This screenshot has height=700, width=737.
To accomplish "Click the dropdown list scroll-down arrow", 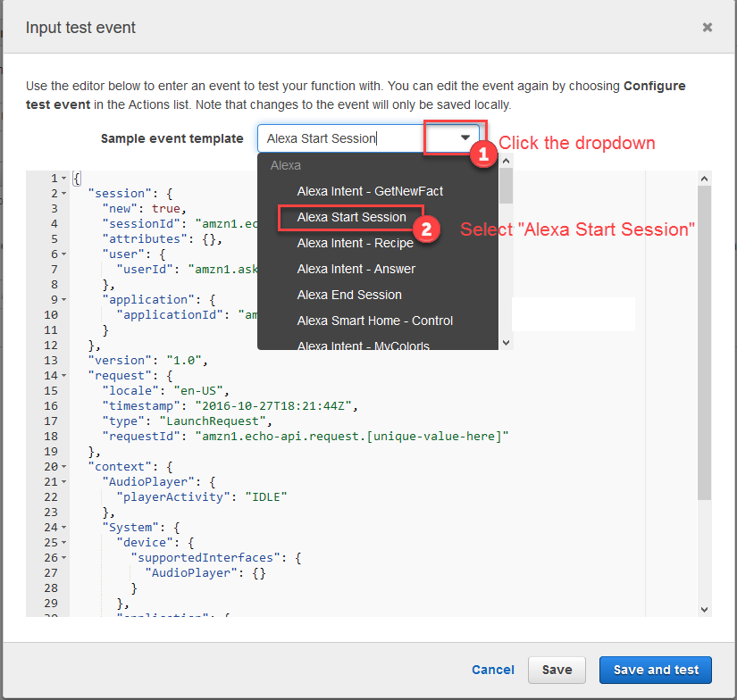I will 506,342.
